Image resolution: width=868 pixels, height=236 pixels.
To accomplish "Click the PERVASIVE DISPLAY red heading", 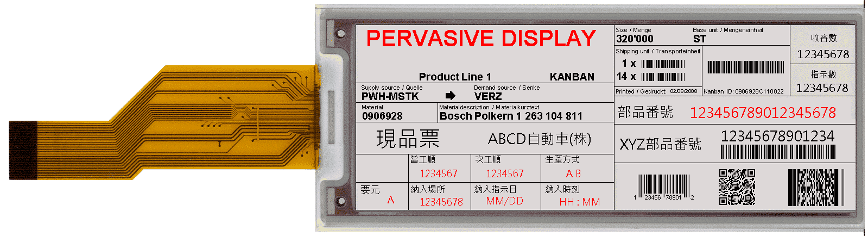I will [x=481, y=38].
